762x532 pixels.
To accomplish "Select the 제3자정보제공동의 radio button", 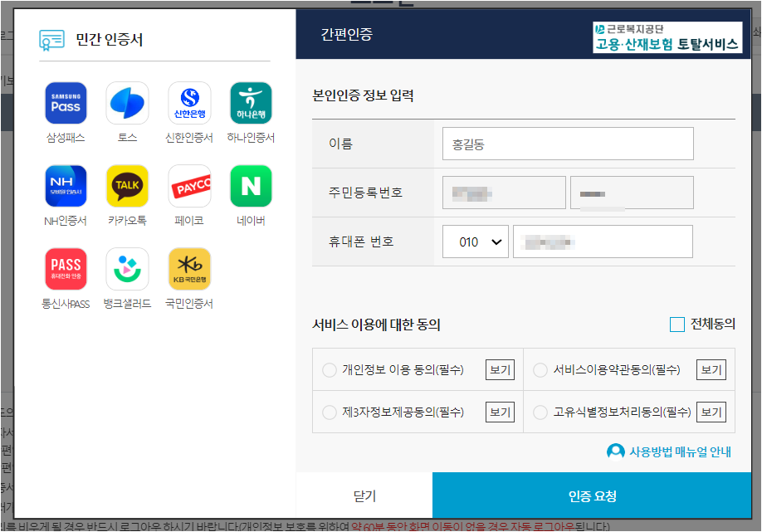I will coord(330,411).
